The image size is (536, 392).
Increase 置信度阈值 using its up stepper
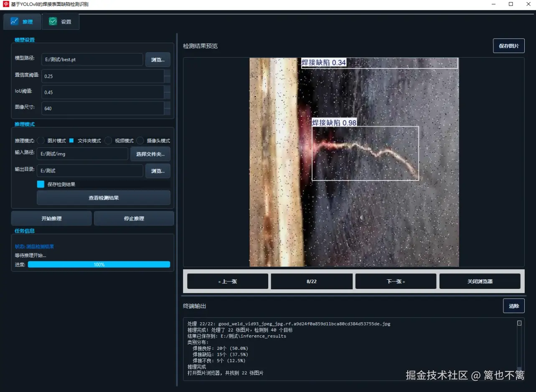pos(168,73)
